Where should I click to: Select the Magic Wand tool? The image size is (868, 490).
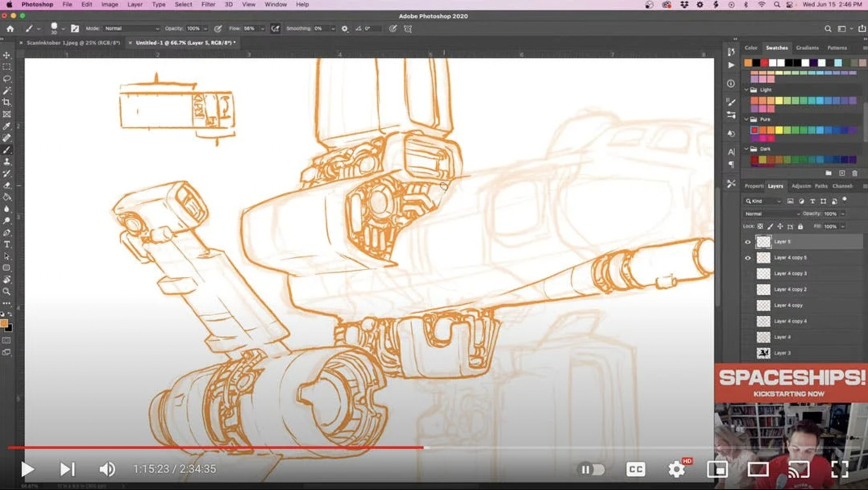pos(7,90)
